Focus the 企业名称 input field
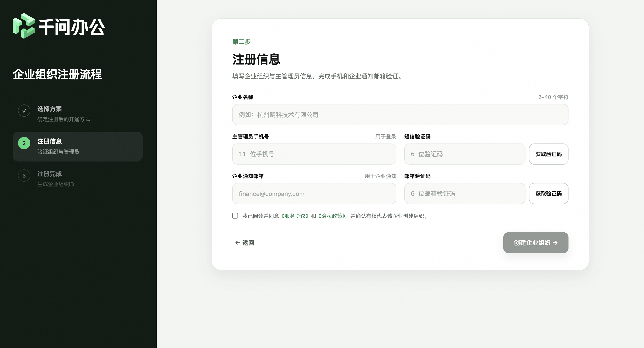 [400, 115]
